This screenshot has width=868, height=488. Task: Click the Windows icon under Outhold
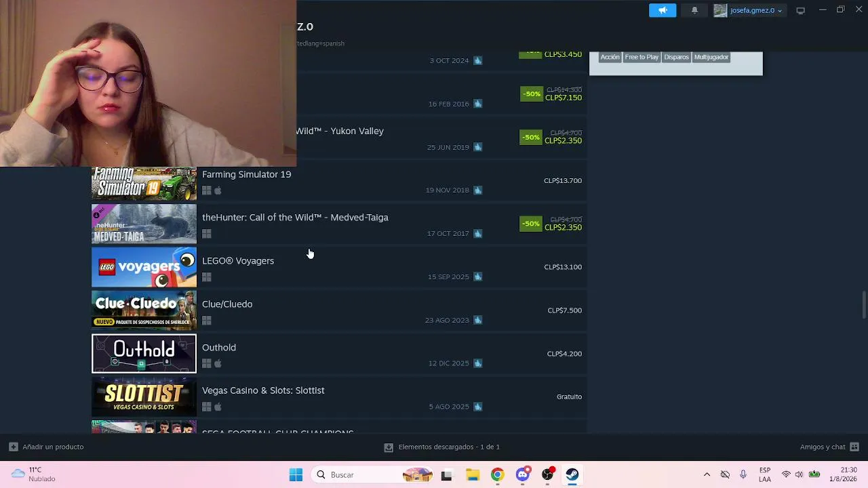click(207, 364)
